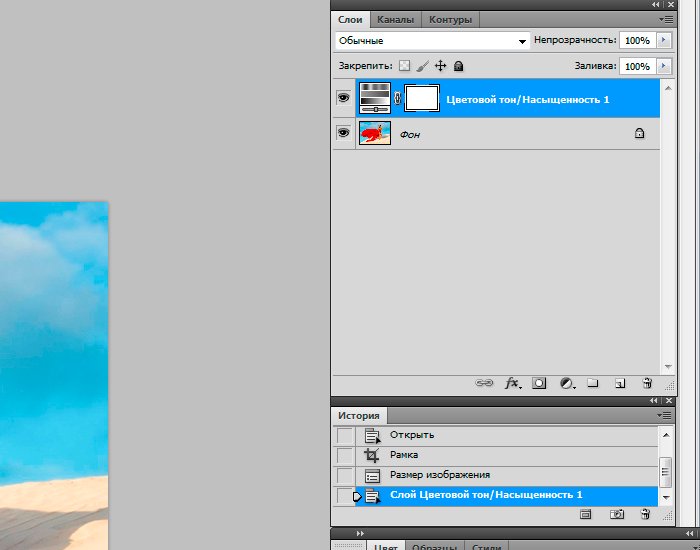Image resolution: width=700 pixels, height=550 pixels.
Task: Toggle lock transparent pixels option
Action: pos(405,66)
